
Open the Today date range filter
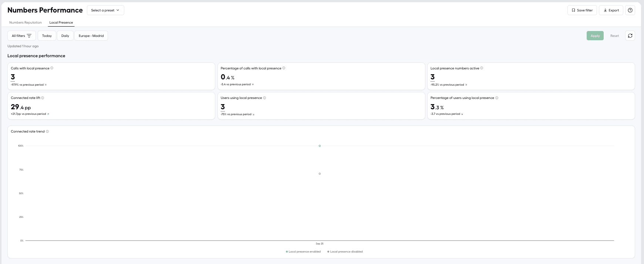click(47, 36)
